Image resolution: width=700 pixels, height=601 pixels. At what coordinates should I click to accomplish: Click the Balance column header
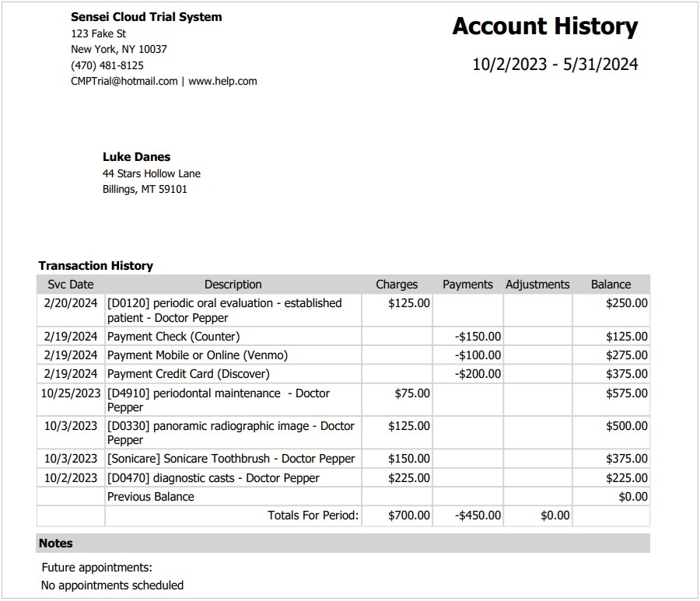tap(611, 285)
